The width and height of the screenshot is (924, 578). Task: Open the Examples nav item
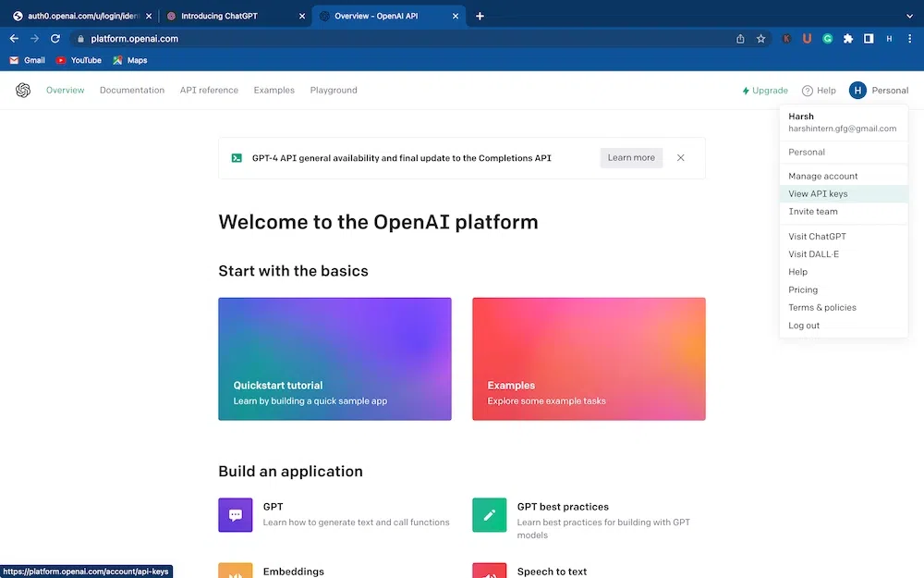point(274,91)
